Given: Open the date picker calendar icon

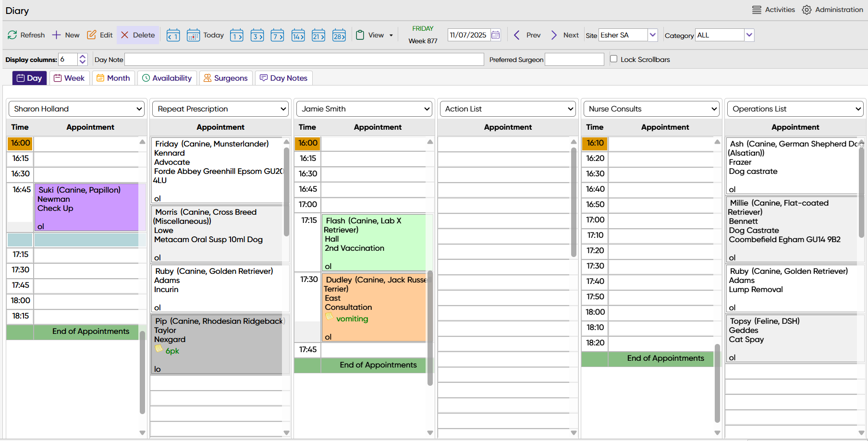Looking at the screenshot, I should coord(496,35).
